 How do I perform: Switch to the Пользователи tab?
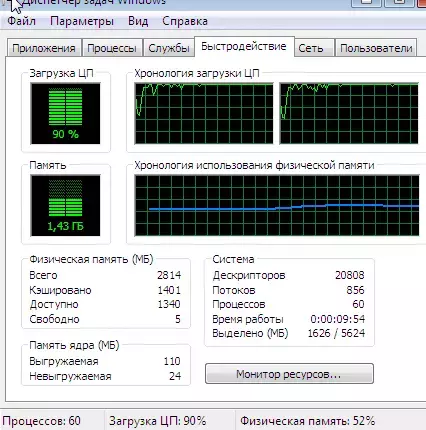click(376, 48)
